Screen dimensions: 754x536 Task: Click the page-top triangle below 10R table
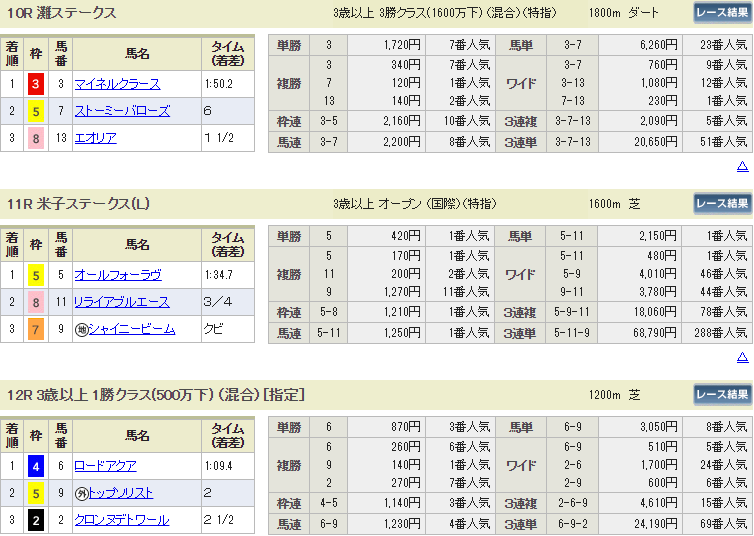click(x=742, y=166)
